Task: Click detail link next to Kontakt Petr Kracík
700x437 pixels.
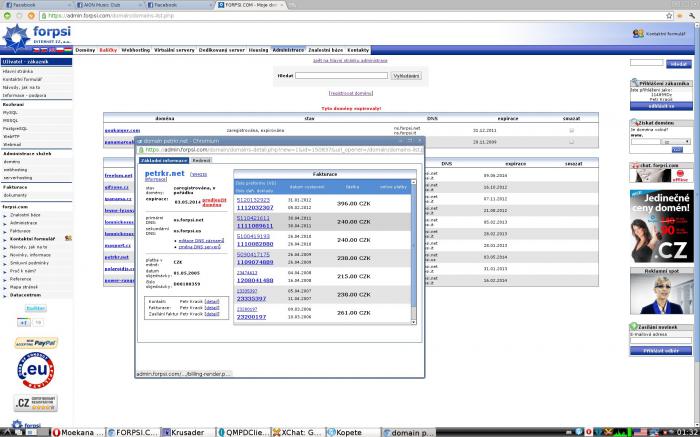Action: click(212, 302)
